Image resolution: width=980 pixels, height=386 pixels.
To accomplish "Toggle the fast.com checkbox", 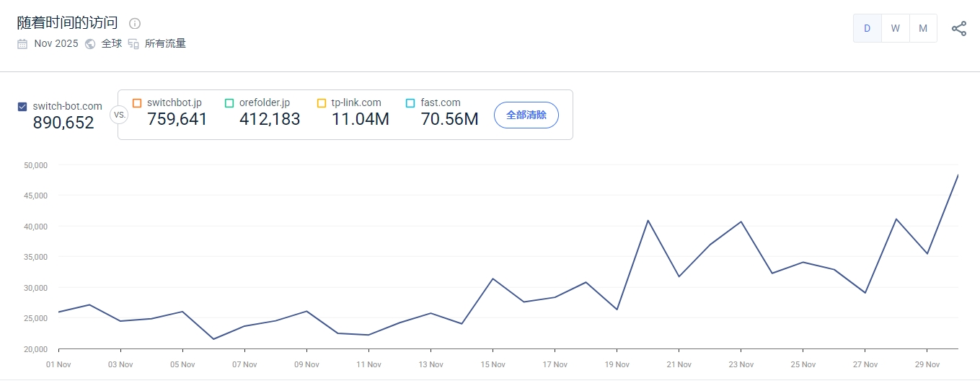I will [410, 103].
